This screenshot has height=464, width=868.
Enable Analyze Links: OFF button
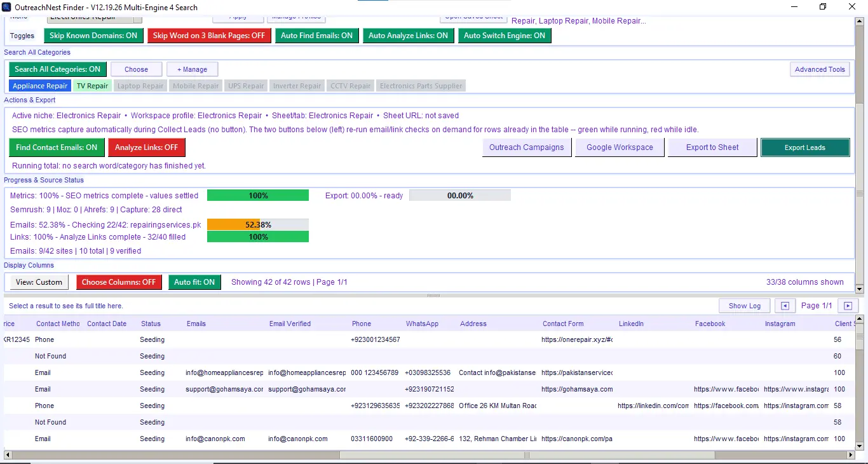coord(147,147)
